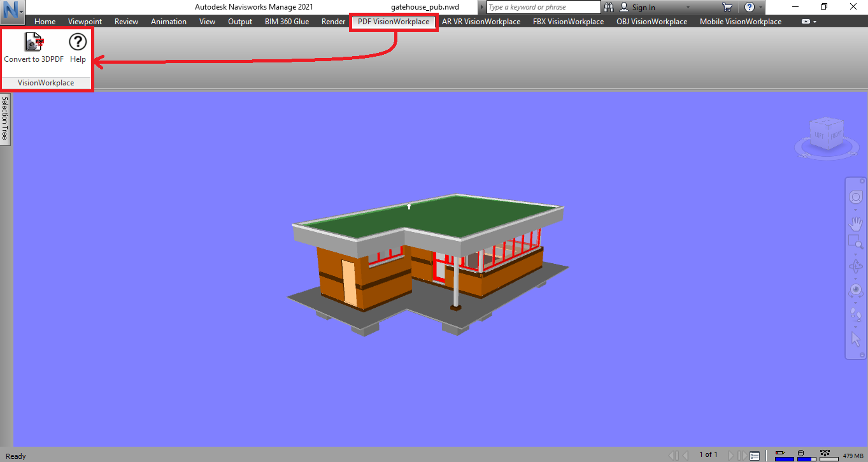This screenshot has width=868, height=462.
Task: Expand the Steering Wheels tool options arrow
Action: (855, 209)
